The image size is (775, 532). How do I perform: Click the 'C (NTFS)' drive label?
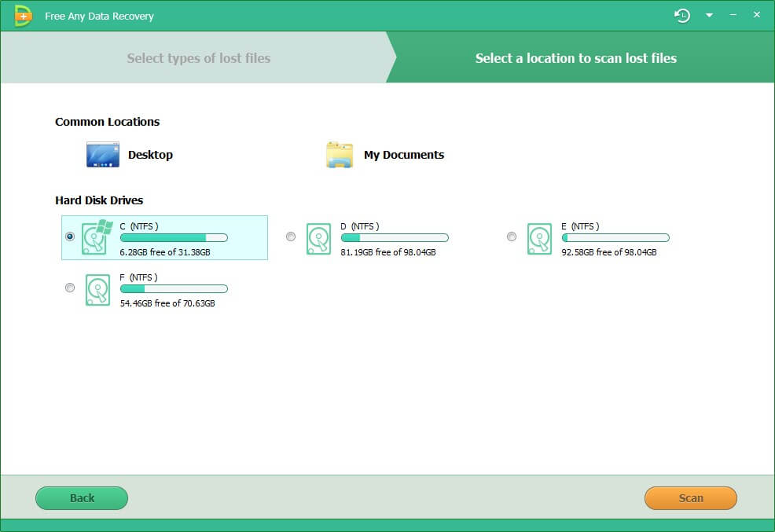pos(139,226)
